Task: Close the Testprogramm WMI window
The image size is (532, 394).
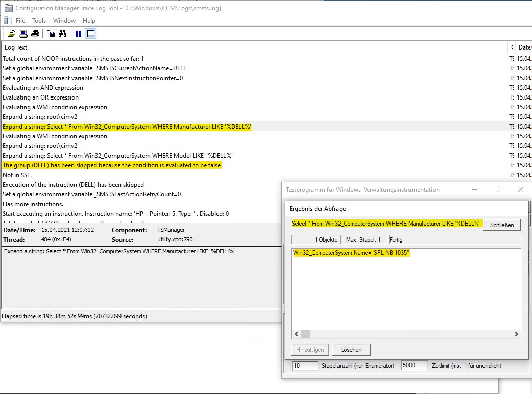Action: pyautogui.click(x=521, y=189)
